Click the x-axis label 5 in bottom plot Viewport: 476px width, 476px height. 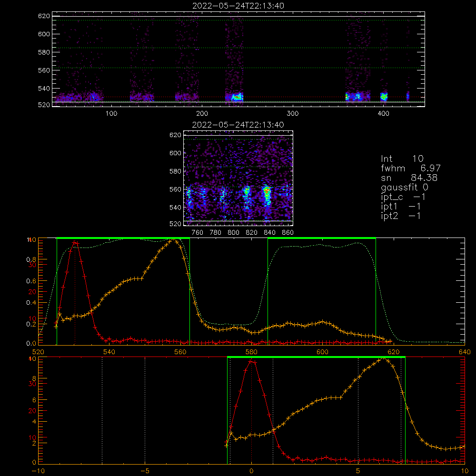(x=358, y=471)
